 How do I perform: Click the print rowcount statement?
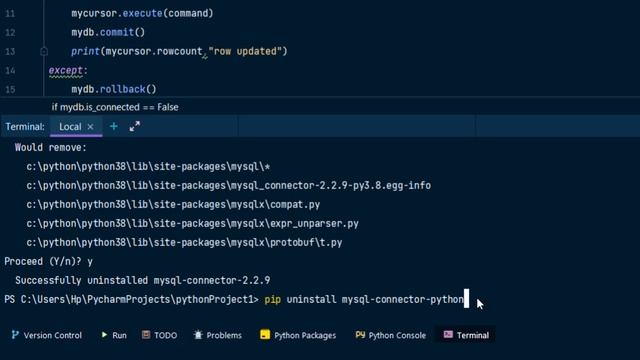tap(179, 51)
